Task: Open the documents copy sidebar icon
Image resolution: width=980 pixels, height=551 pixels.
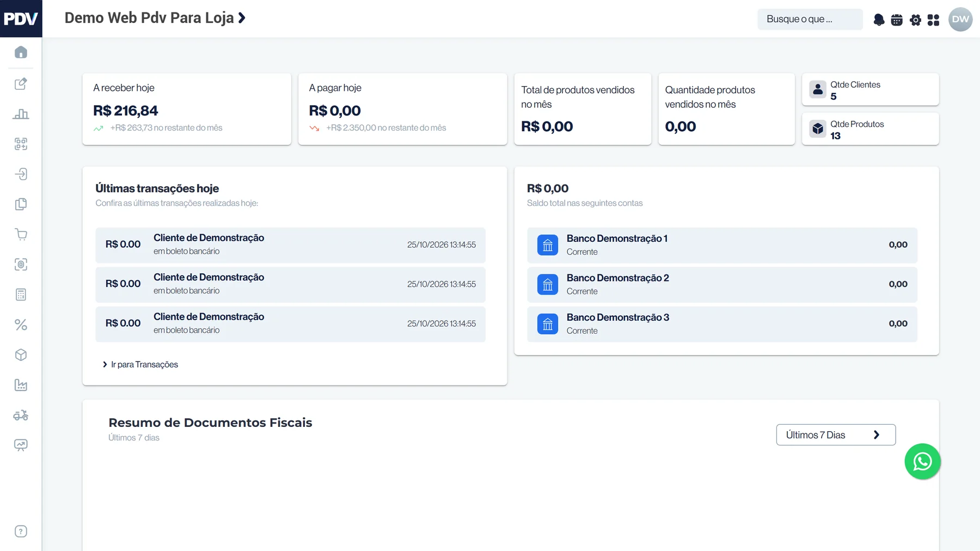Action: [21, 204]
